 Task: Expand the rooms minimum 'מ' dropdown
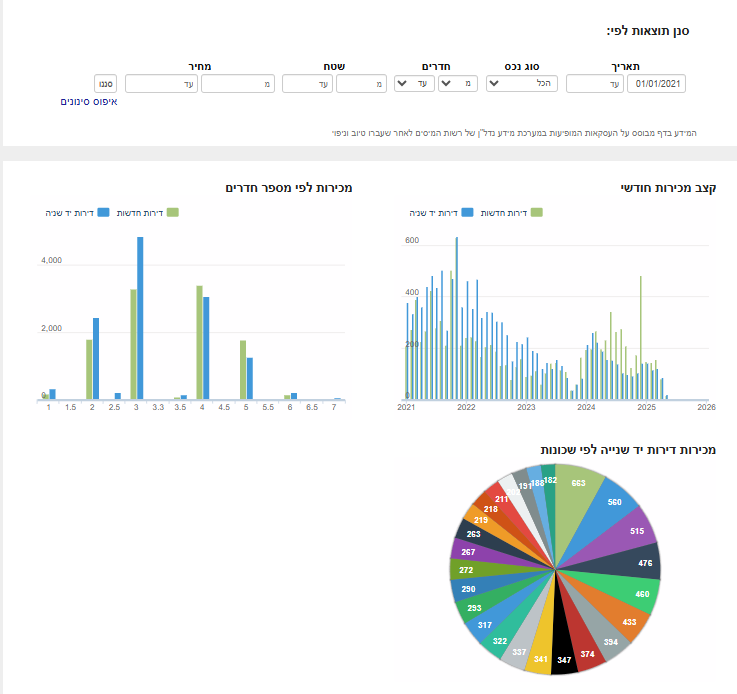click(x=457, y=84)
